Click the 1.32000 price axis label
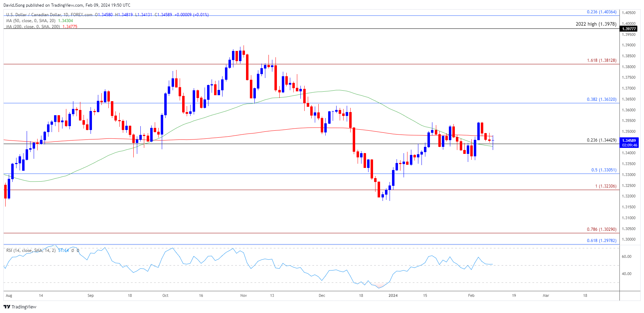 [629, 196]
